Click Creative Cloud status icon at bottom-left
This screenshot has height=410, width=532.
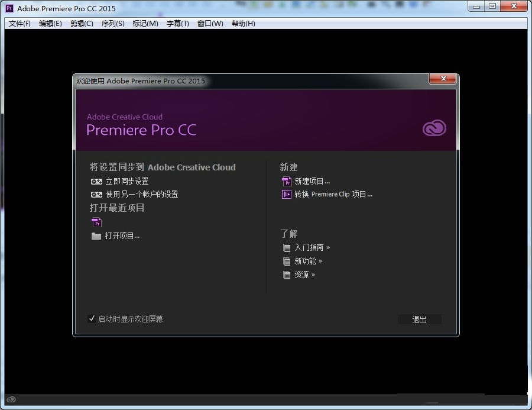11,399
